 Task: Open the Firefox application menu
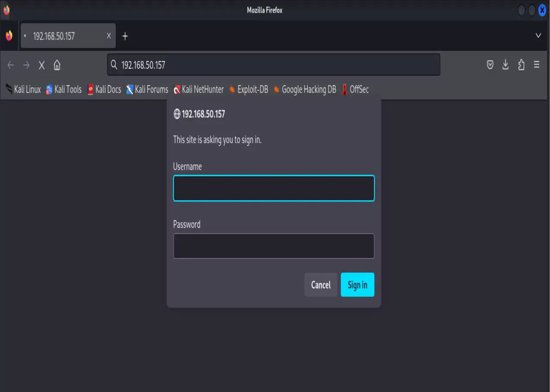click(536, 65)
